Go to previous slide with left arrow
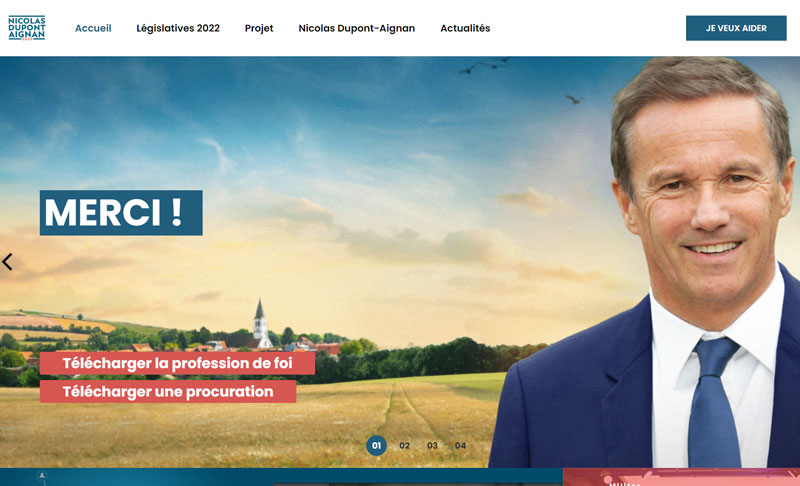Image resolution: width=800 pixels, height=486 pixels. point(8,262)
